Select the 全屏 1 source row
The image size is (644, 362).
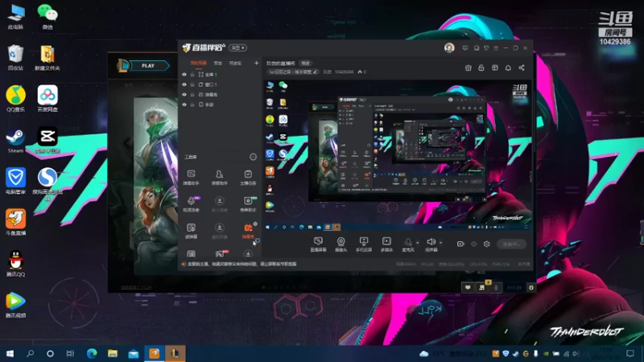point(220,75)
